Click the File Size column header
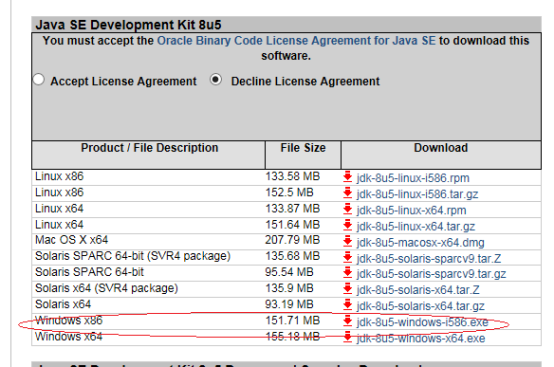This screenshot has height=367, width=554. [x=303, y=148]
